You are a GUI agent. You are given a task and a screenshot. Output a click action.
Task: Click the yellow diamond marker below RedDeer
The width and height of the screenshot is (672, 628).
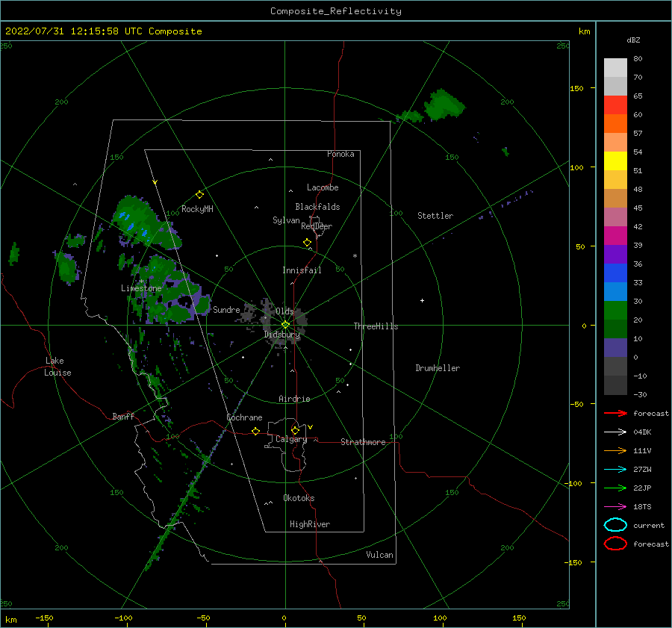(307, 243)
